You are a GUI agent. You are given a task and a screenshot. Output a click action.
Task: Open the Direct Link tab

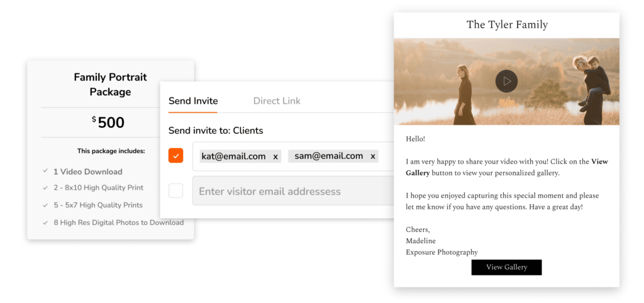click(x=277, y=101)
